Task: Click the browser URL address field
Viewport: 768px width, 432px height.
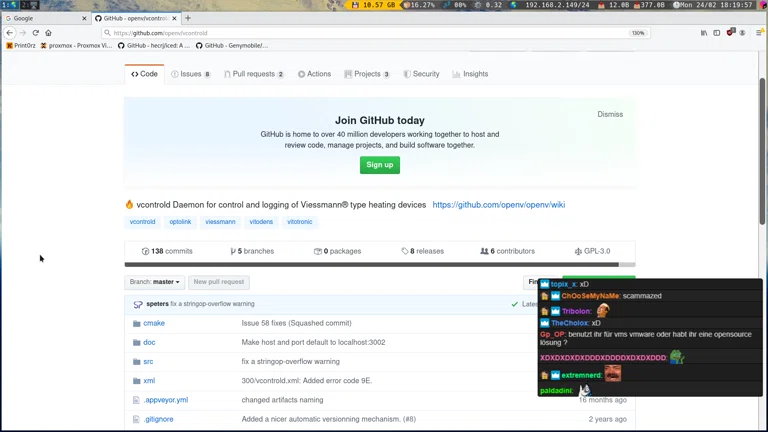Action: coord(360,33)
